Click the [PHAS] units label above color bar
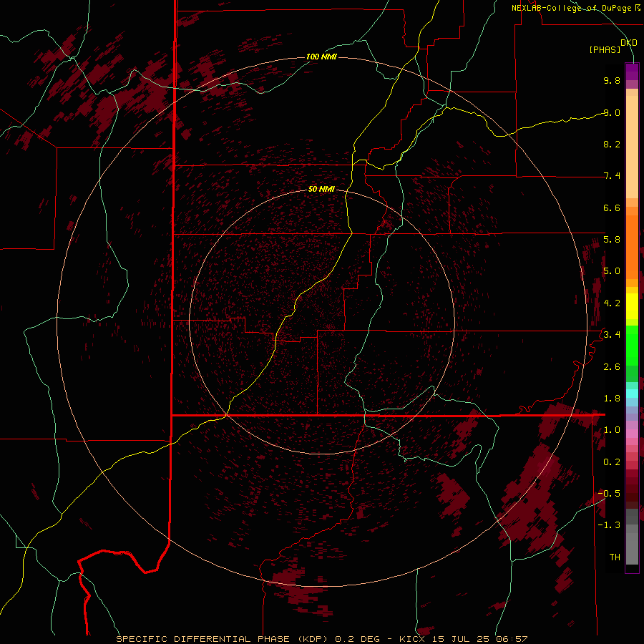This screenshot has width=644, height=644. pos(605,49)
